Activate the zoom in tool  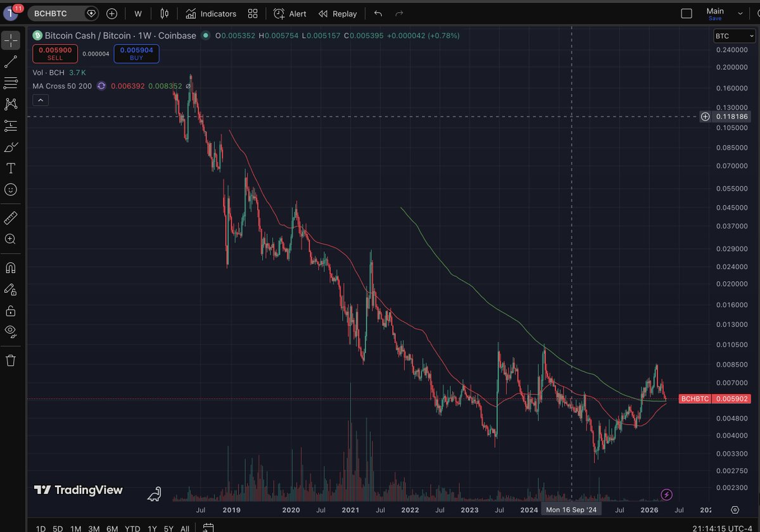tap(11, 239)
